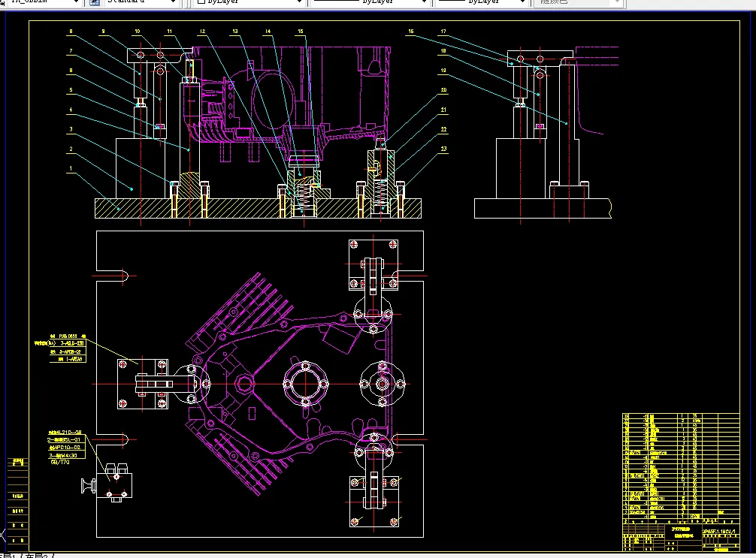Screen dimensions: 756x558
Task: Select the GB/T70 callout text
Action: [60, 463]
